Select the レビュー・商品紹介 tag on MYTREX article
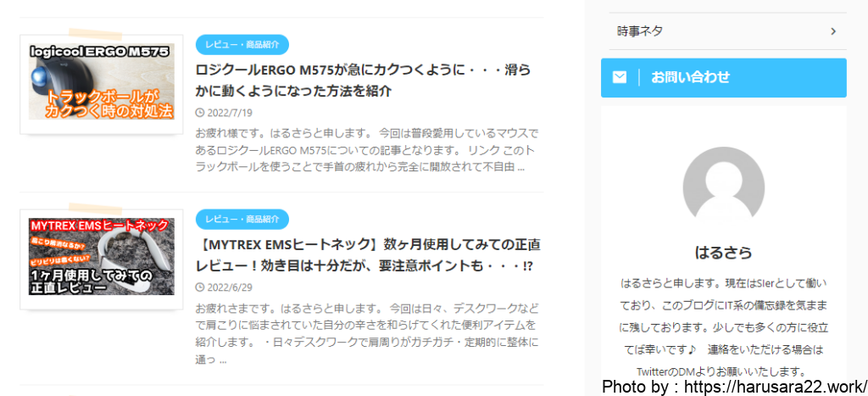This screenshot has width=868, height=396. [x=242, y=220]
